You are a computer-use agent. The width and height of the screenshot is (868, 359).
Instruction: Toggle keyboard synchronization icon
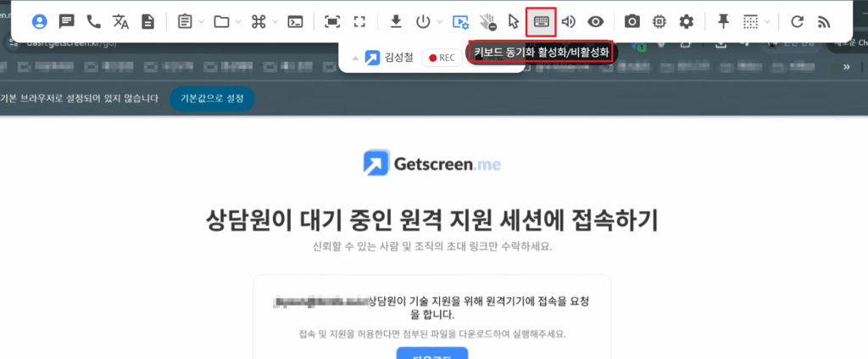coord(541,21)
